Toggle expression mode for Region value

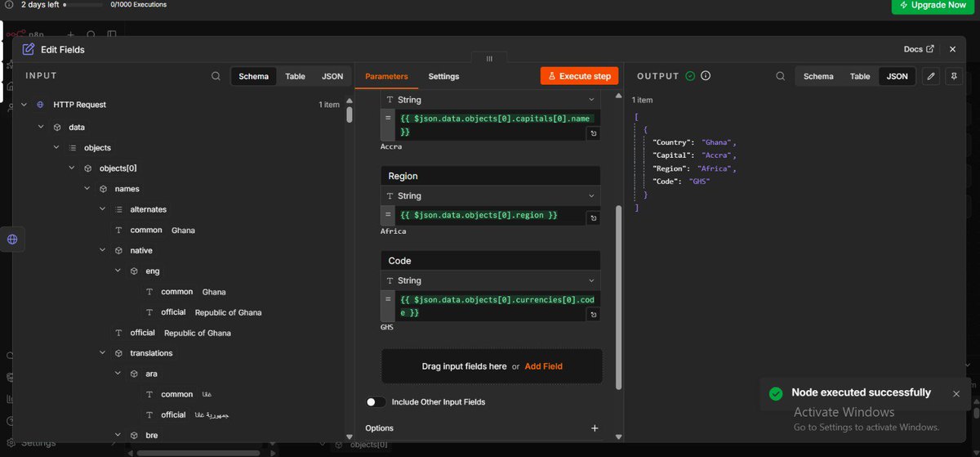389,215
